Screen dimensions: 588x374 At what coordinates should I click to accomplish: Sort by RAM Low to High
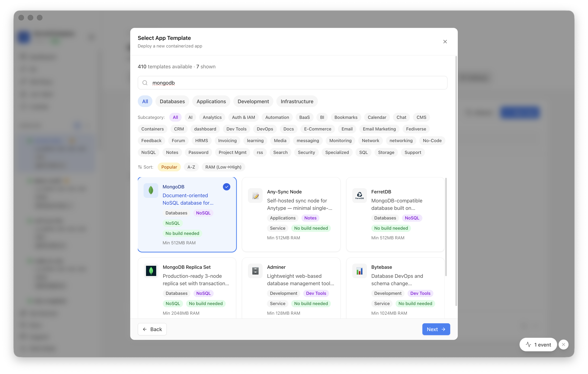pos(223,167)
